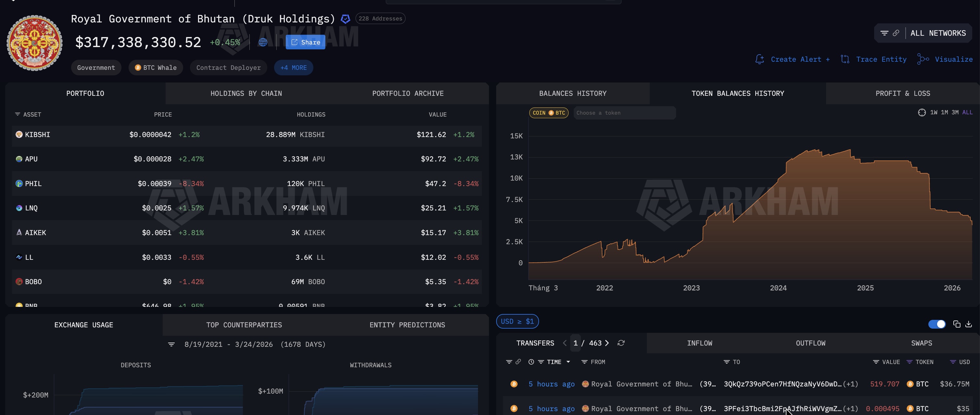This screenshot has width=980, height=415.
Task: Switch to the PROFIT & LOSS tab
Action: coord(902,93)
